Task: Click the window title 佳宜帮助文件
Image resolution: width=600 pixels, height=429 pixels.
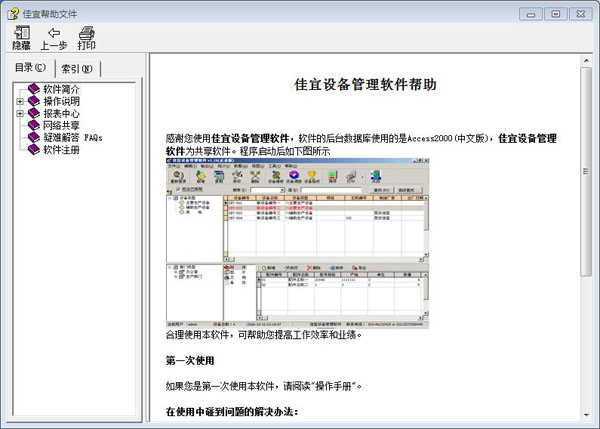Action: pos(50,14)
